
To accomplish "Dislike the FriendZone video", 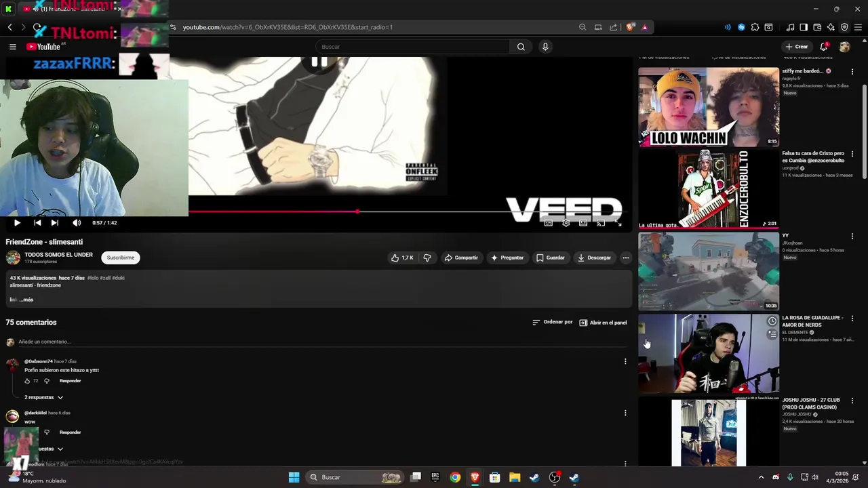I will pyautogui.click(x=427, y=258).
